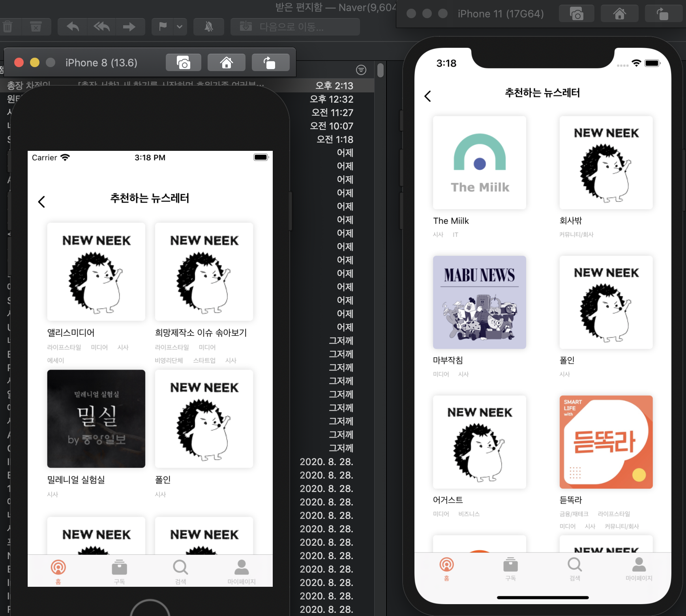The height and width of the screenshot is (616, 686).
Task: Tap the 마이페이지 tab in iPhone 11 app
Action: [639, 569]
